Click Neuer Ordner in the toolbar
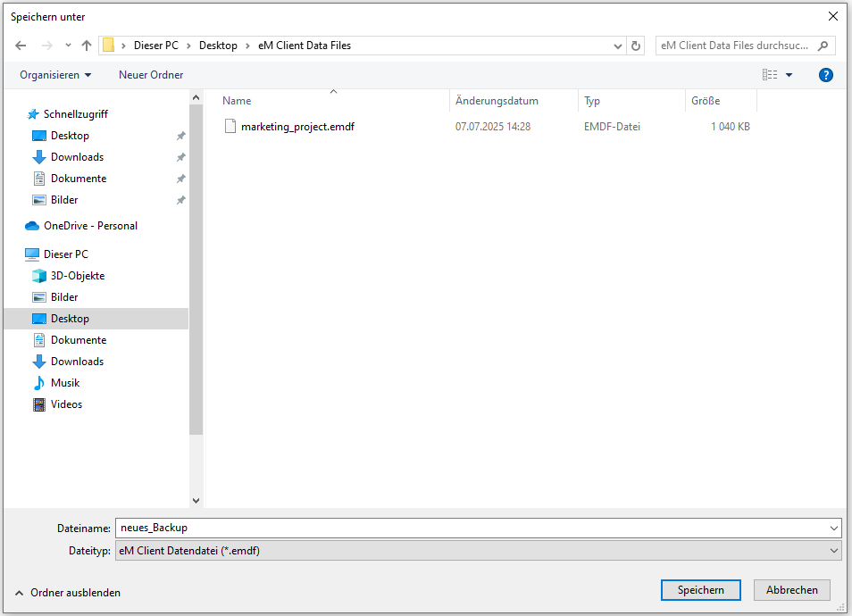 coord(151,75)
